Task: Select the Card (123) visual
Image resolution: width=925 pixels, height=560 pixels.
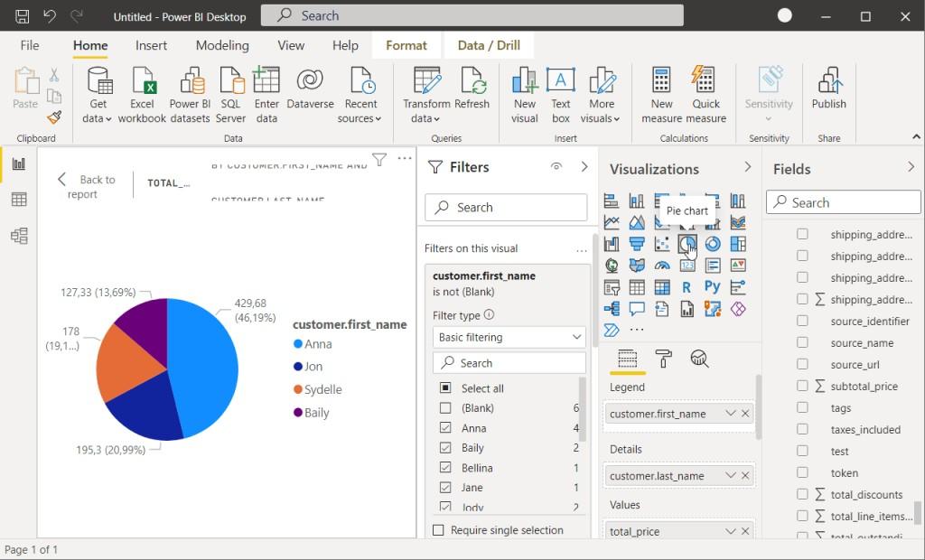Action: [x=687, y=266]
